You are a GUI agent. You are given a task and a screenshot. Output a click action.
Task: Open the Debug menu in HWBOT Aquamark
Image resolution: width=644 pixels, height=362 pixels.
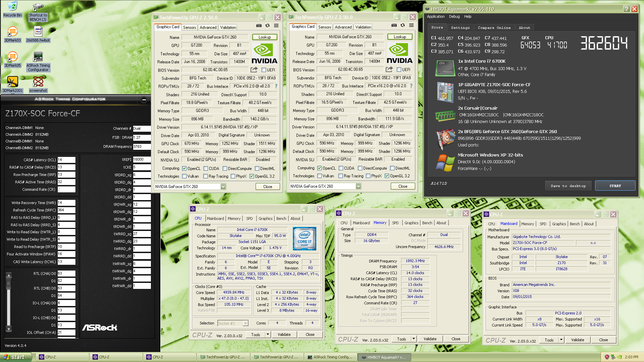point(454,16)
